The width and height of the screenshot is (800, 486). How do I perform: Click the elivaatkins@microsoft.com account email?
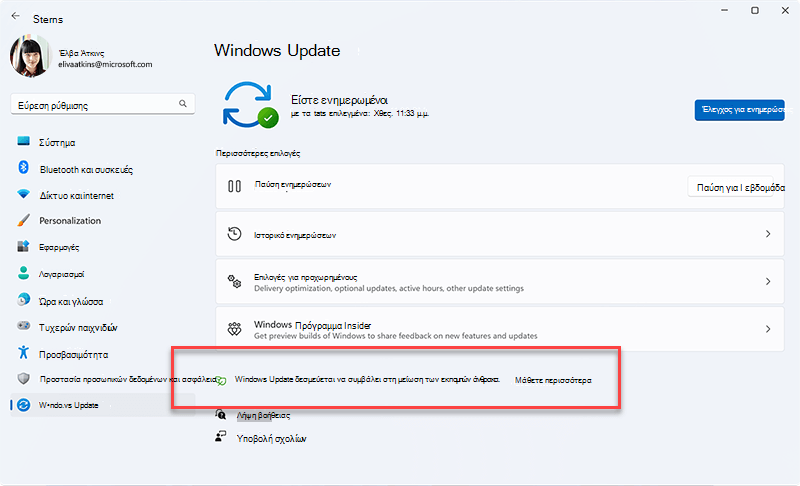(x=105, y=64)
